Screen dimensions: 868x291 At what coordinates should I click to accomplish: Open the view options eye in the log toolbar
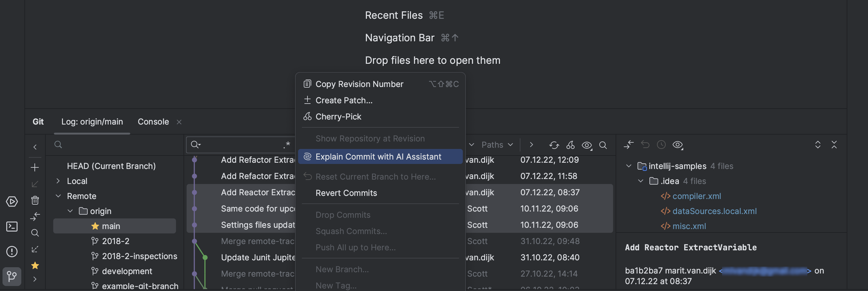coord(586,145)
